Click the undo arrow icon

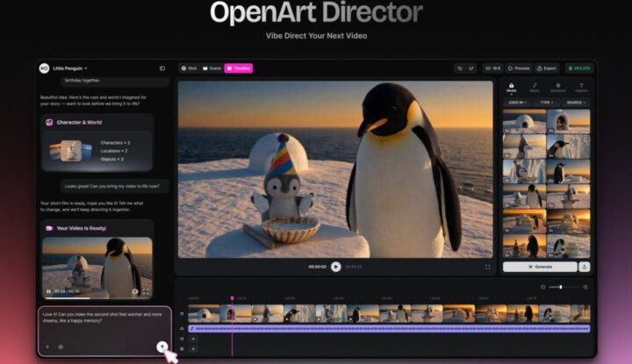459,68
